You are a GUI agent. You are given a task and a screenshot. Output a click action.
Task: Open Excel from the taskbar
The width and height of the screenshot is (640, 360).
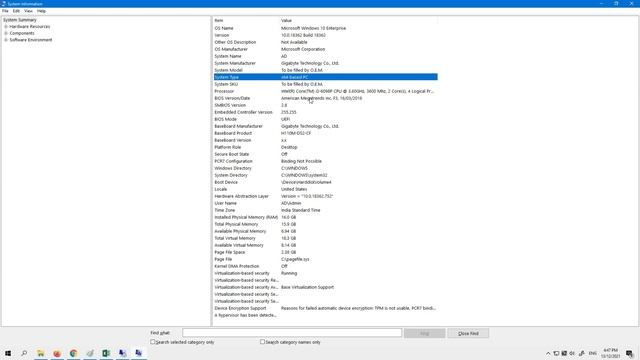(106, 353)
